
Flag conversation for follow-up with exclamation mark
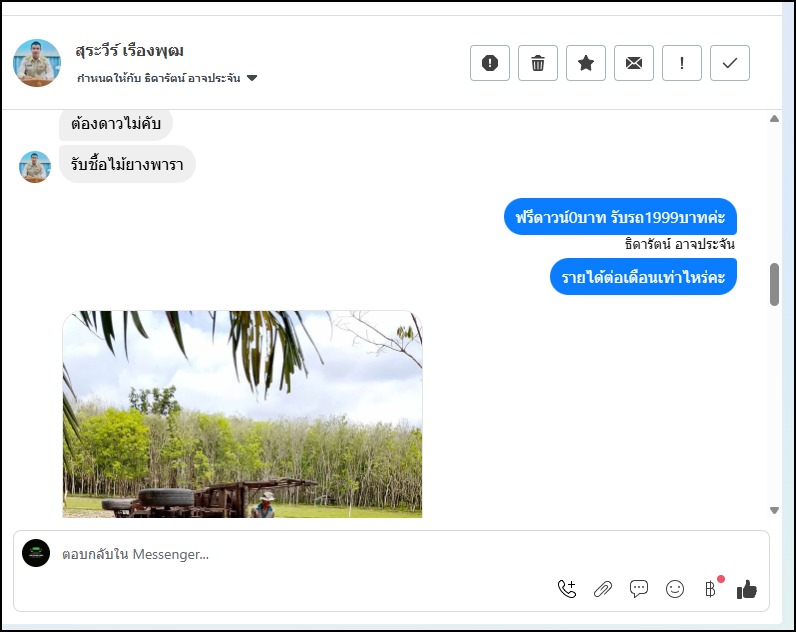[x=682, y=63]
